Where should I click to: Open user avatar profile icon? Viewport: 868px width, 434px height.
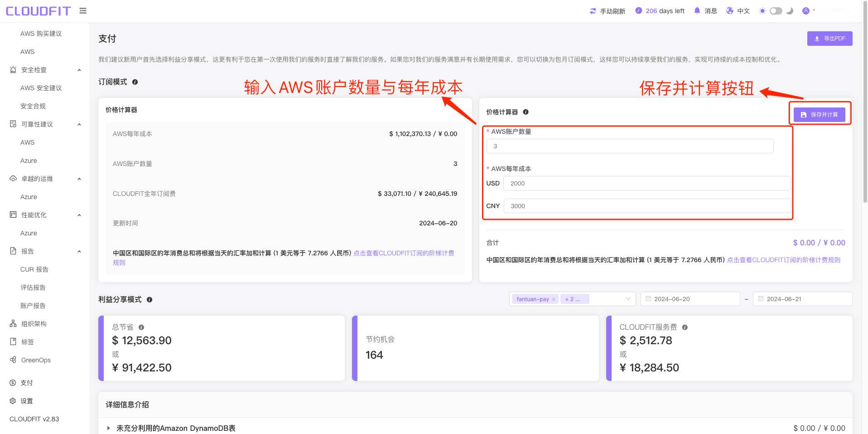coord(806,11)
